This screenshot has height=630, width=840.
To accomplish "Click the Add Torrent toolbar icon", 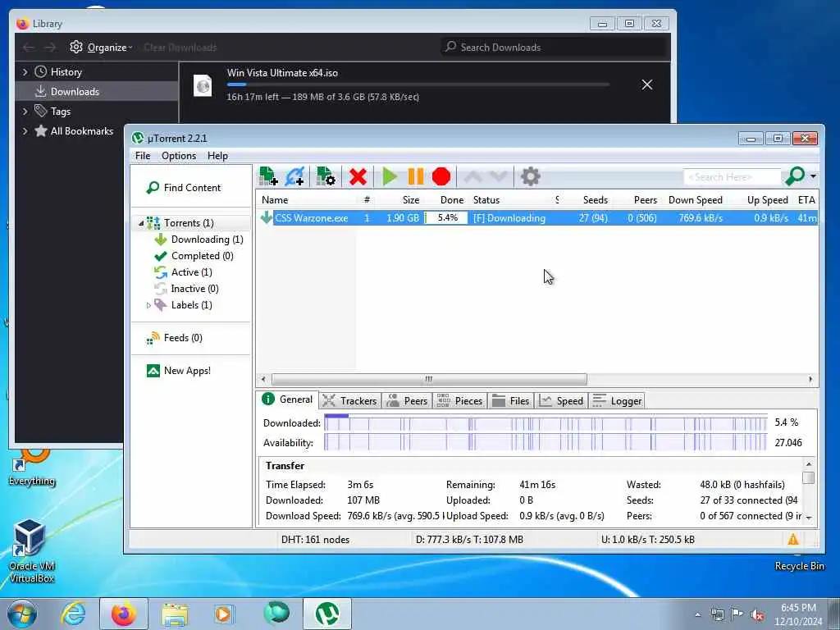I will pos(268,176).
